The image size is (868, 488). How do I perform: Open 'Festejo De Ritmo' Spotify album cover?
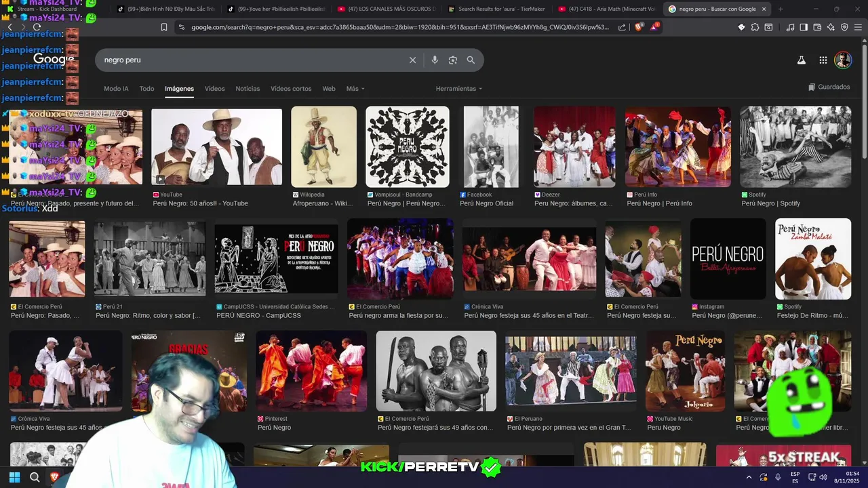813,259
